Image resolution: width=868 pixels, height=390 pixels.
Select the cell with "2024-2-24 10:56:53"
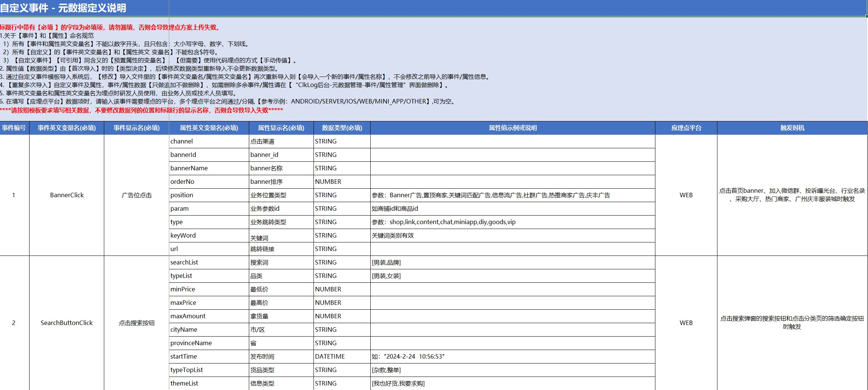pos(513,356)
